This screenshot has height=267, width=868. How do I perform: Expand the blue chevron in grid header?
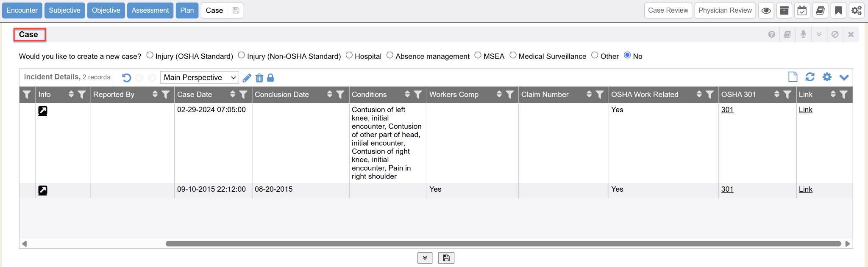click(844, 77)
